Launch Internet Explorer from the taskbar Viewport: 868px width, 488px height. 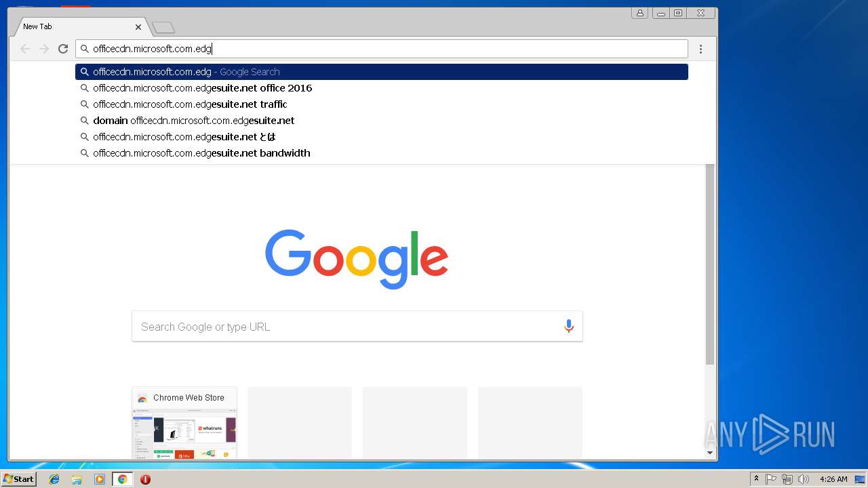coord(54,479)
